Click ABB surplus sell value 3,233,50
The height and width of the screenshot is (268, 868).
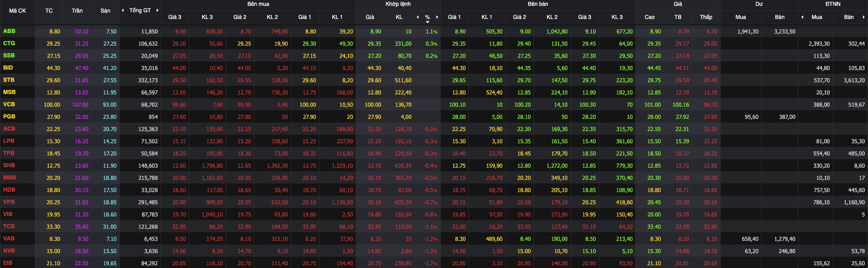coord(785,32)
